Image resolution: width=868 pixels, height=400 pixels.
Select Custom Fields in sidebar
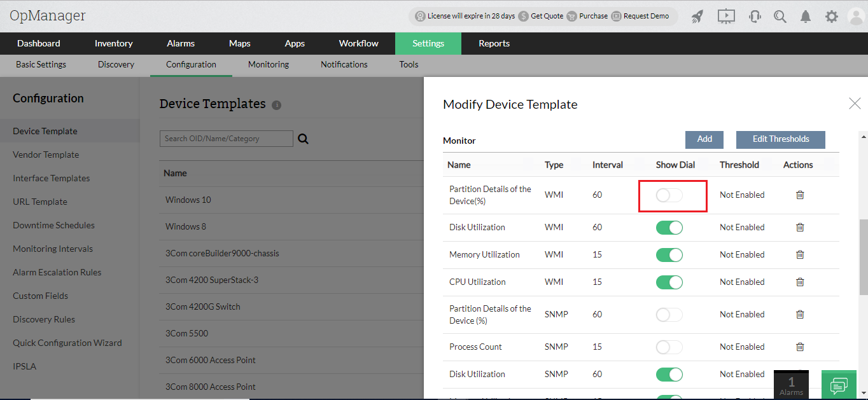[x=40, y=296]
